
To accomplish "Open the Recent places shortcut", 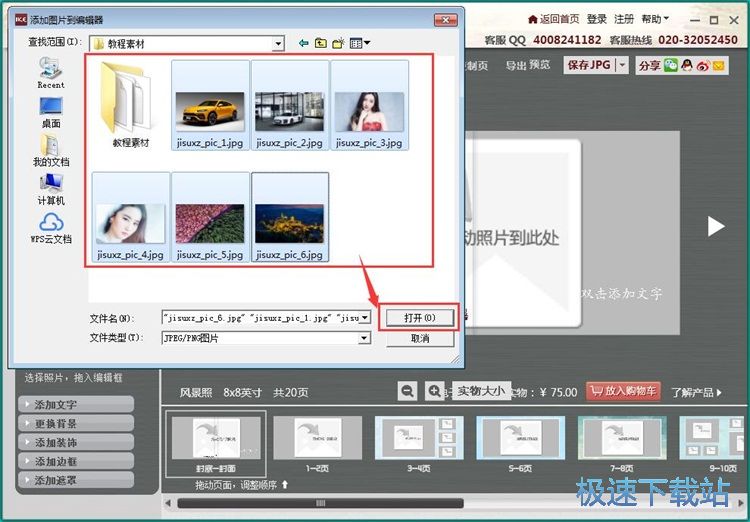I will point(50,71).
